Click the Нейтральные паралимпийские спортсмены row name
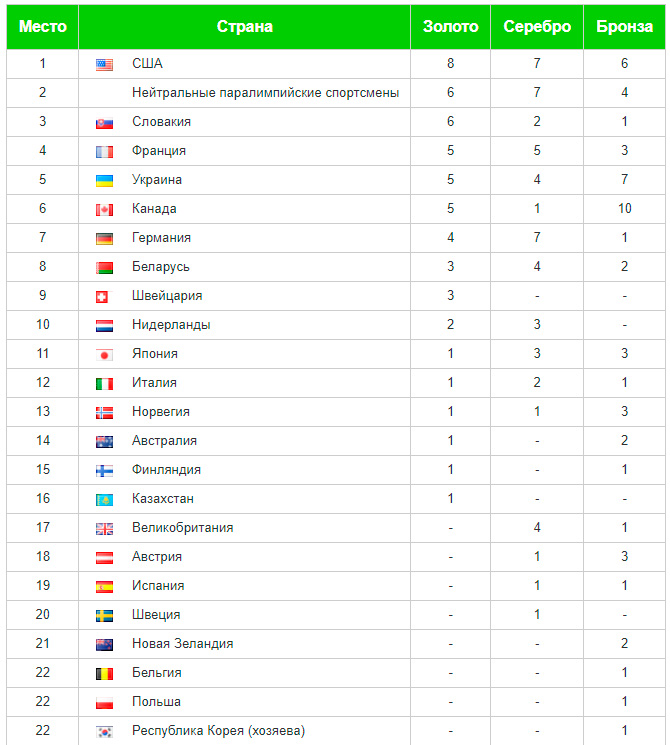The image size is (670, 745). click(x=265, y=93)
